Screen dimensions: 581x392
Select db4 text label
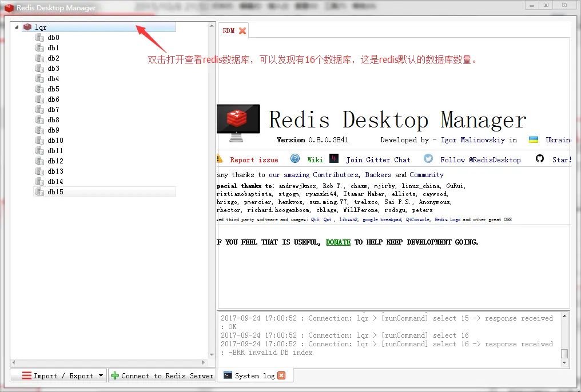click(x=53, y=79)
